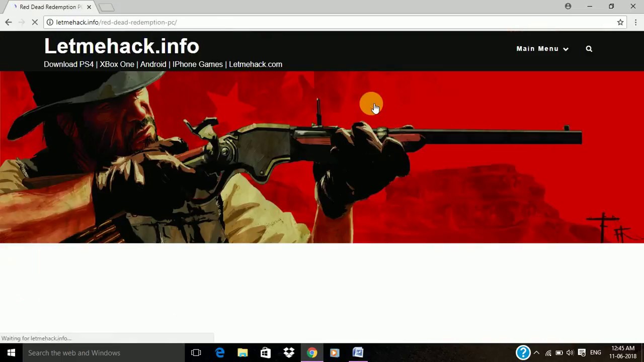Open Chrome user profile icon
This screenshot has width=644, height=362.
click(x=568, y=7)
